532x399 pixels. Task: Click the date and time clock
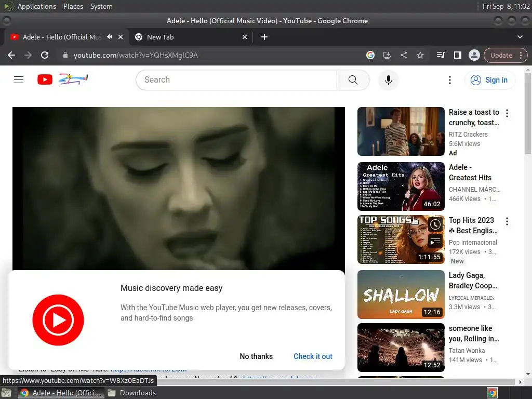[506, 6]
